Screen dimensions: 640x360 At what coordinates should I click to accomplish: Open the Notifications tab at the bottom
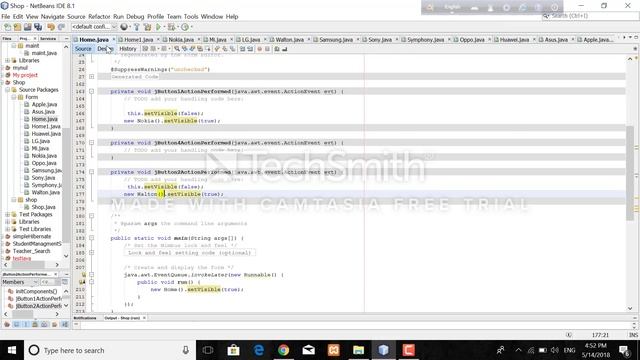click(x=85, y=318)
